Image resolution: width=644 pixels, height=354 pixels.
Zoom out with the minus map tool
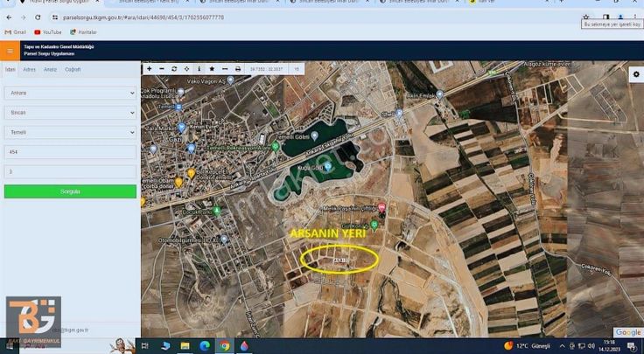(x=162, y=69)
